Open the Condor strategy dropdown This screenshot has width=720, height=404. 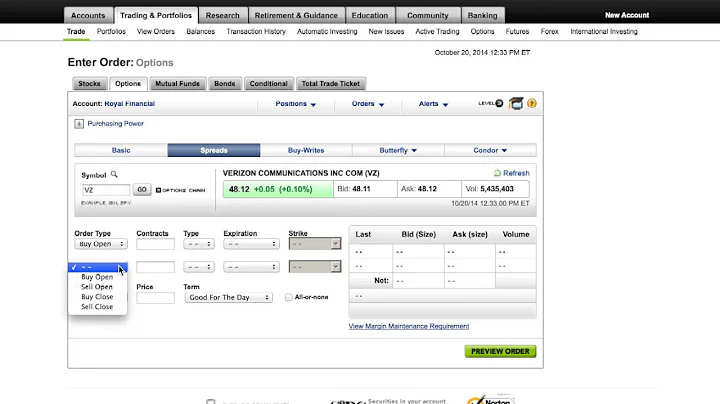click(x=490, y=150)
